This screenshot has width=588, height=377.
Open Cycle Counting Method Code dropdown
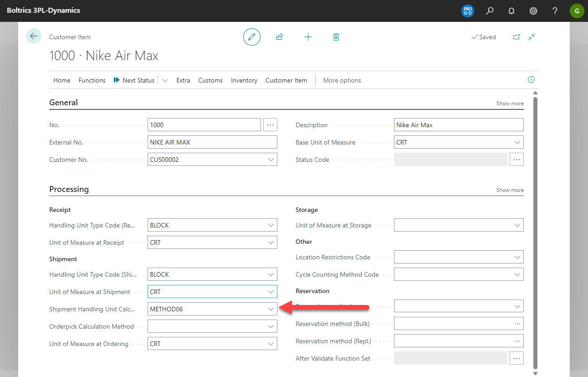tap(517, 274)
